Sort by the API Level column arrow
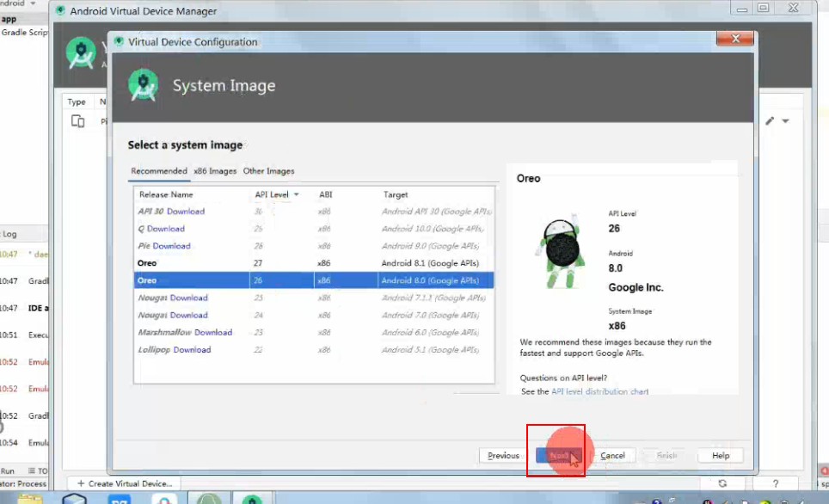Screen dimensions: 829x504 pos(297,194)
